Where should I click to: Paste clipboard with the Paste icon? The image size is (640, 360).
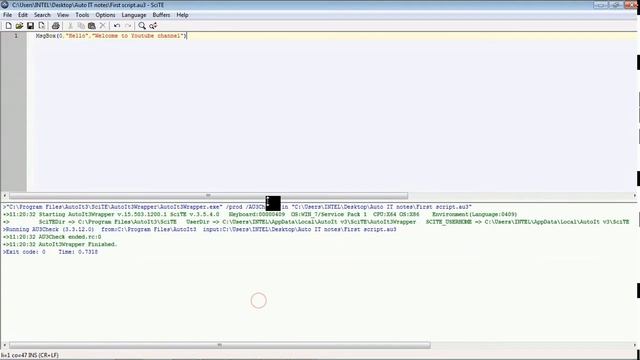click(92, 26)
